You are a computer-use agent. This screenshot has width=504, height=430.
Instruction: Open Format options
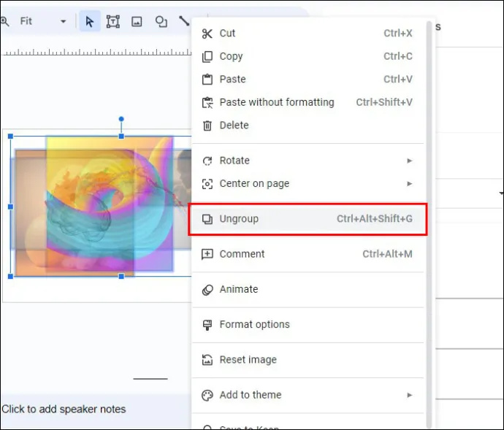[307, 325]
